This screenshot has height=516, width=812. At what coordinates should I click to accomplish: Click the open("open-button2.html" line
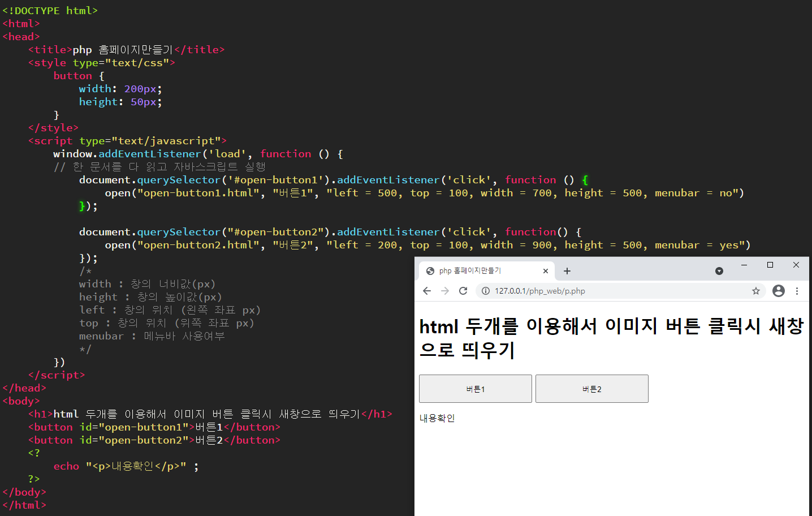pos(427,245)
